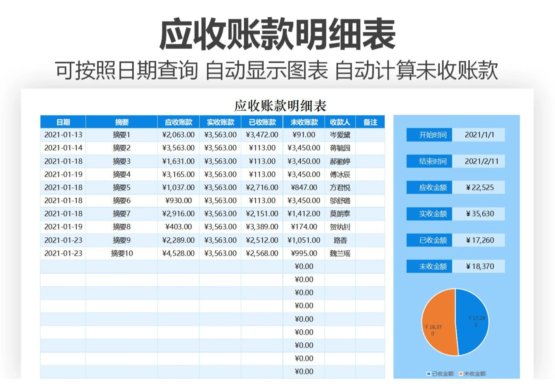Select the 实收金额 total ¥35,630 cell
Image resolution: width=555 pixels, height=392 pixels.
coord(479,214)
